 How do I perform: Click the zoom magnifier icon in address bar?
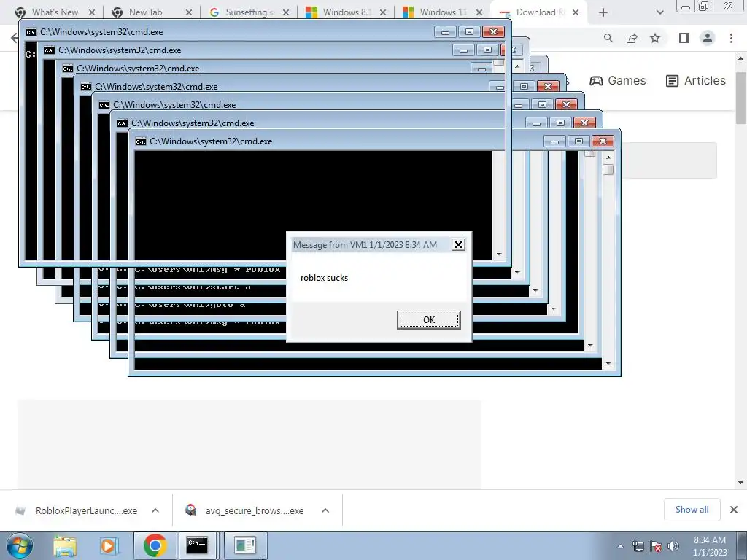click(x=608, y=38)
